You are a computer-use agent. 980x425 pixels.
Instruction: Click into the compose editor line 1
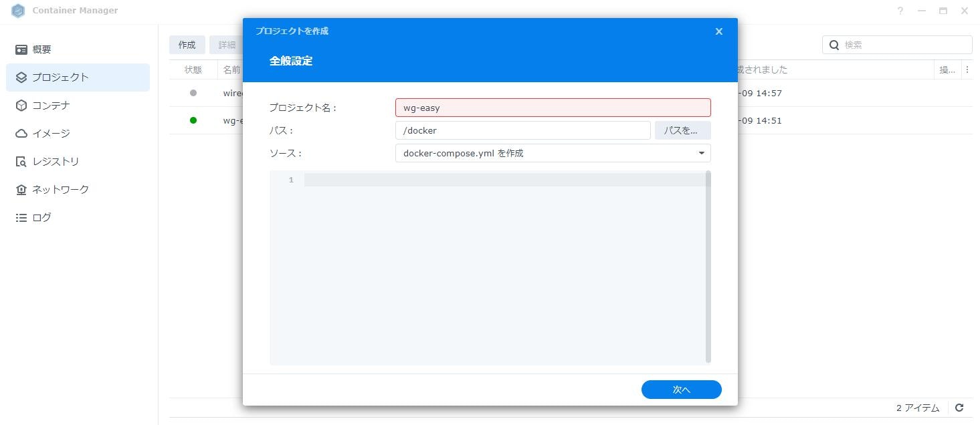(504, 180)
